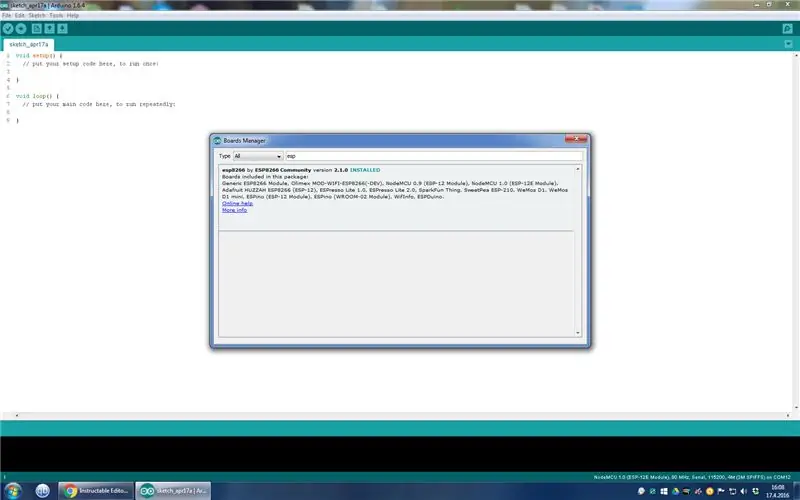This screenshot has height=500, width=800.
Task: Click the INSTALLED status label
Action: pos(365,170)
